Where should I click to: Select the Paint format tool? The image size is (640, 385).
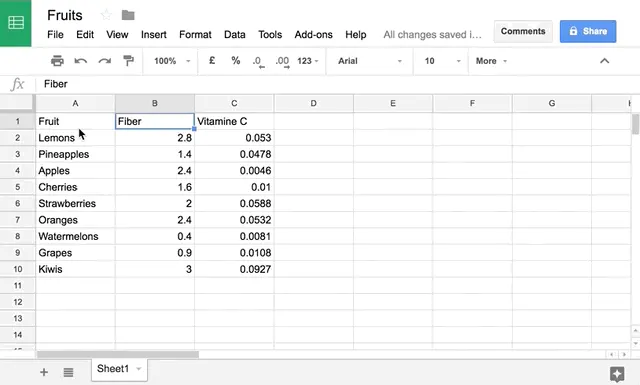pyautogui.click(x=128, y=61)
